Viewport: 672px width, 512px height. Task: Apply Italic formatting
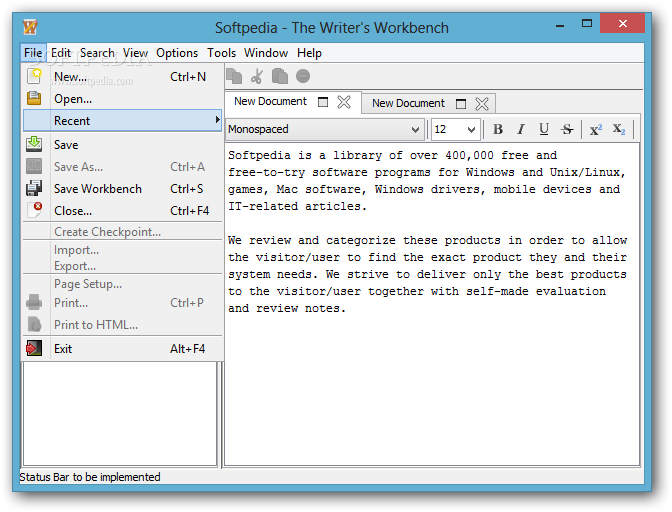[521, 129]
